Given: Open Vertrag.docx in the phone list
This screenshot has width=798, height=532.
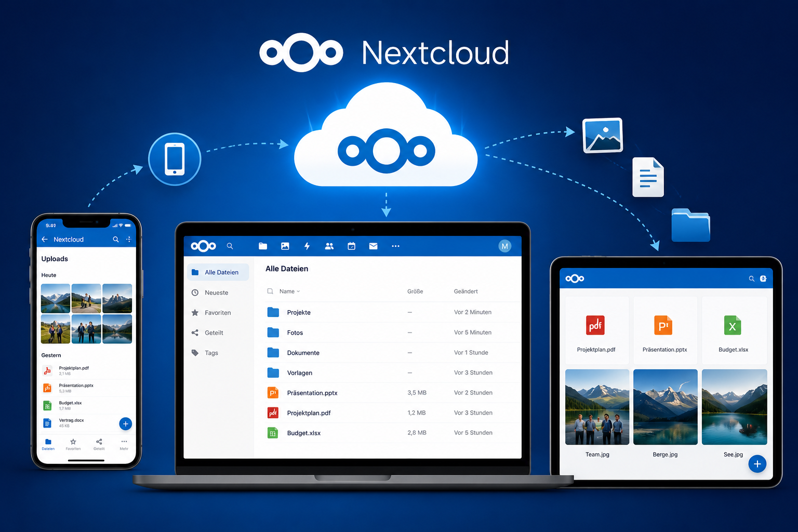Looking at the screenshot, I should click(x=79, y=423).
